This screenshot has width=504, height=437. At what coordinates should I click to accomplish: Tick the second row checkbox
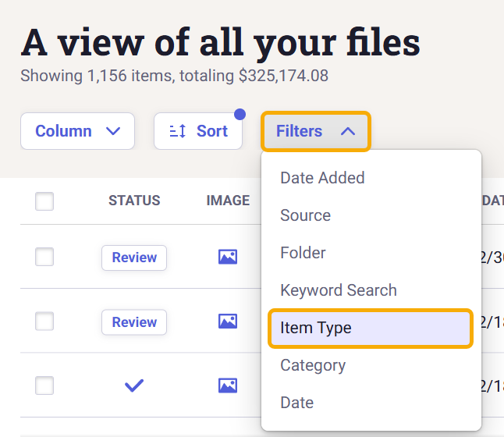44,321
